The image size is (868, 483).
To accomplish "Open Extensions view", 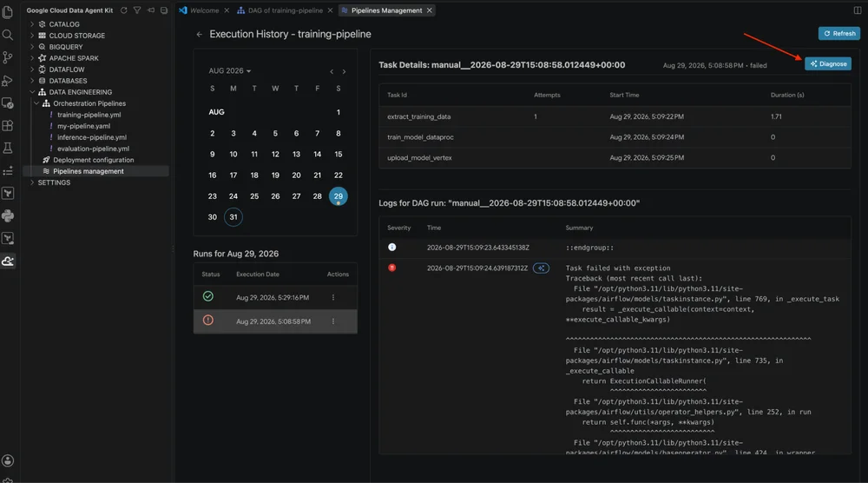I will point(8,126).
